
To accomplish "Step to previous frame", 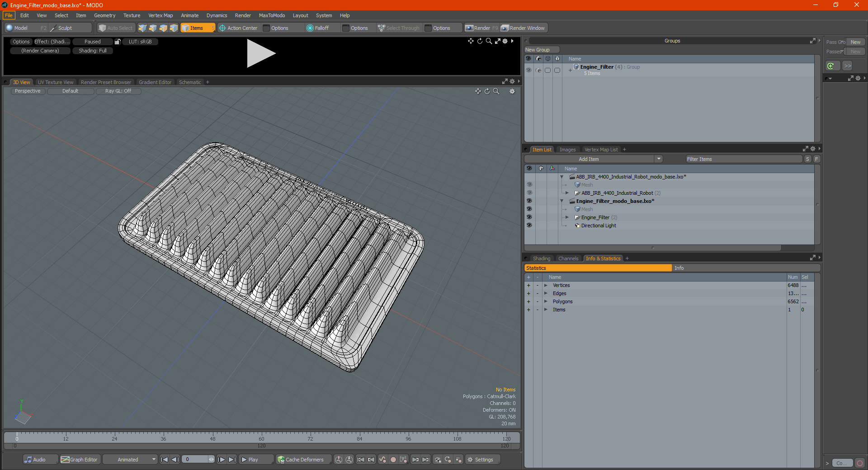I will tap(175, 460).
